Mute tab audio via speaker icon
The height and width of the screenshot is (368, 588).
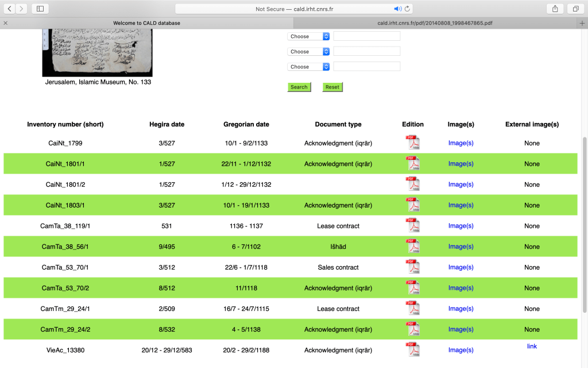(x=397, y=9)
